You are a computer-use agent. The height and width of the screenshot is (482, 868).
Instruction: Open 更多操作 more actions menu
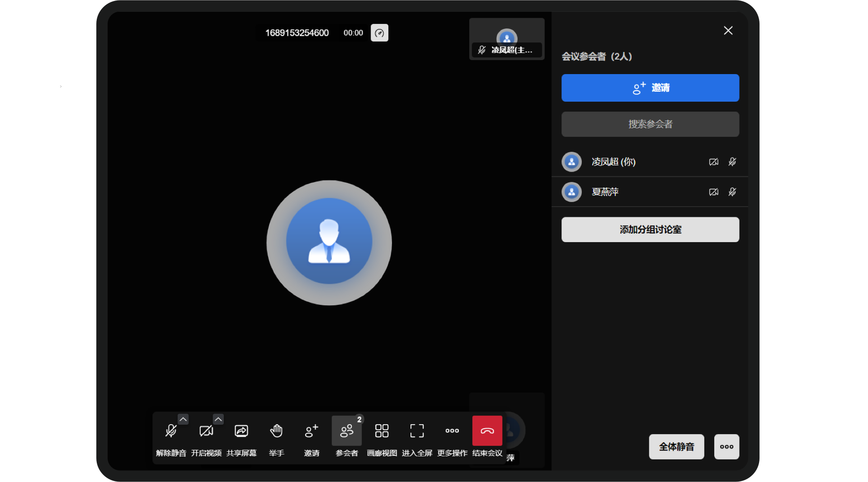pos(452,436)
